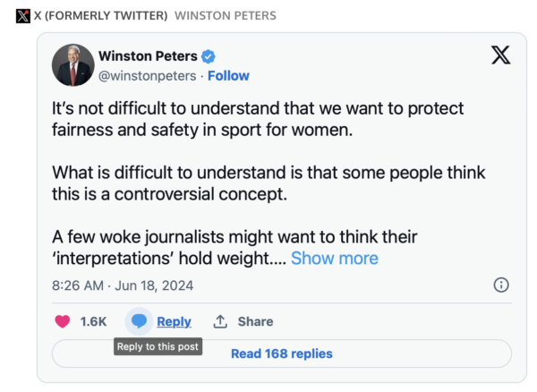Click the WINSTON PETERS header caption
This screenshot has height=392, width=537.
225,16
